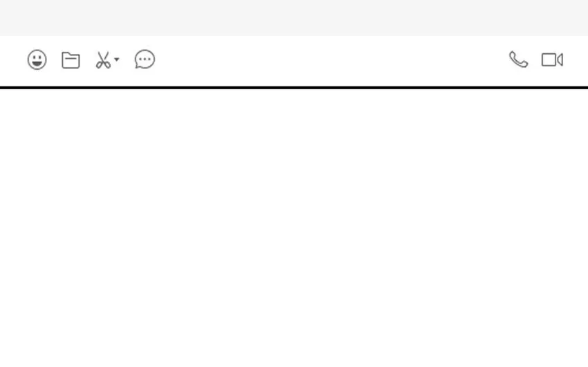This screenshot has height=367, width=588.
Task: Dial audio call using handset icon
Action: pyautogui.click(x=519, y=59)
